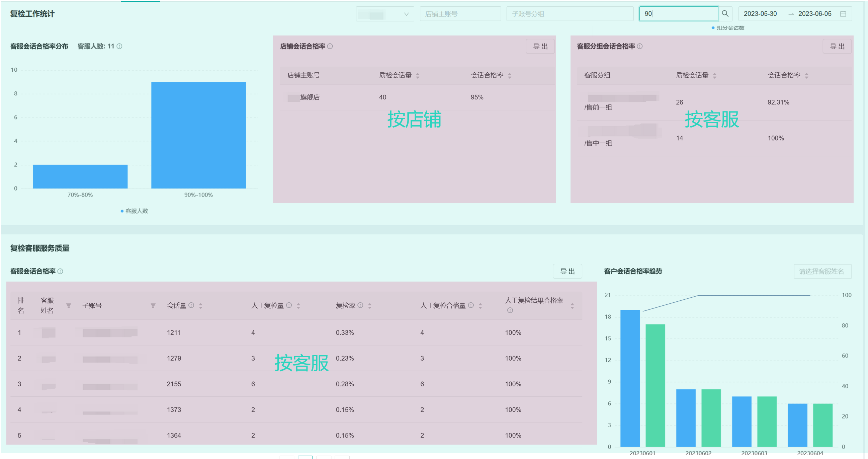The image size is (868, 459).
Task: Show info tooltip for 客服分组会话合格率
Action: click(639, 46)
